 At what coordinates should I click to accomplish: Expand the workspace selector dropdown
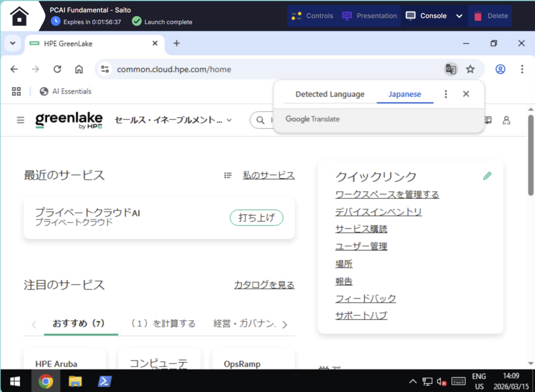[229, 120]
